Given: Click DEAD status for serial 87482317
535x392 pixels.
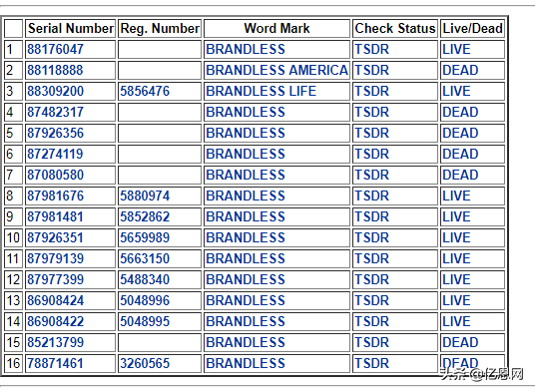Looking at the screenshot, I should click(x=460, y=112).
